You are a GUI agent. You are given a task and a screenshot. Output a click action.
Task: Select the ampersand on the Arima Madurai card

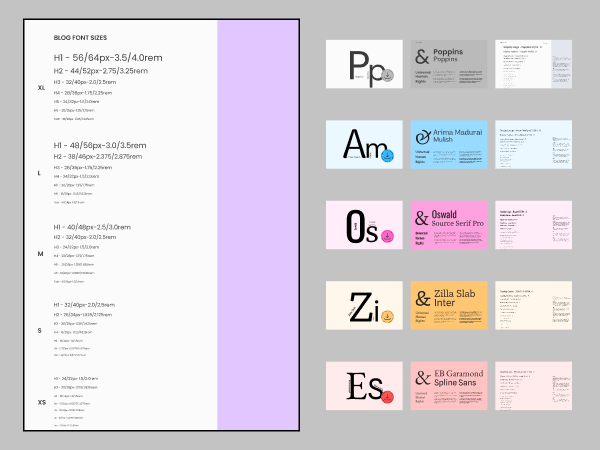[x=423, y=137]
